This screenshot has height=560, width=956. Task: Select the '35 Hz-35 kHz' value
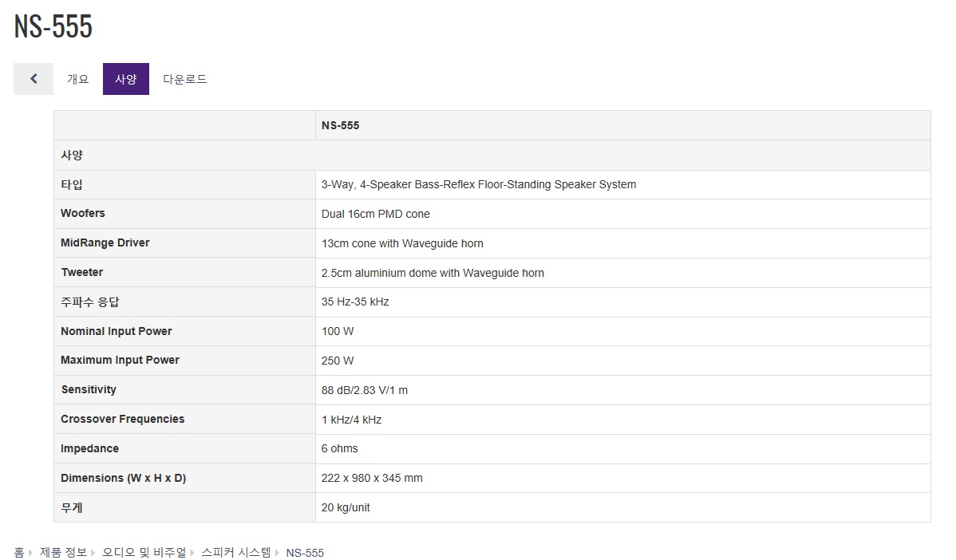[355, 302]
